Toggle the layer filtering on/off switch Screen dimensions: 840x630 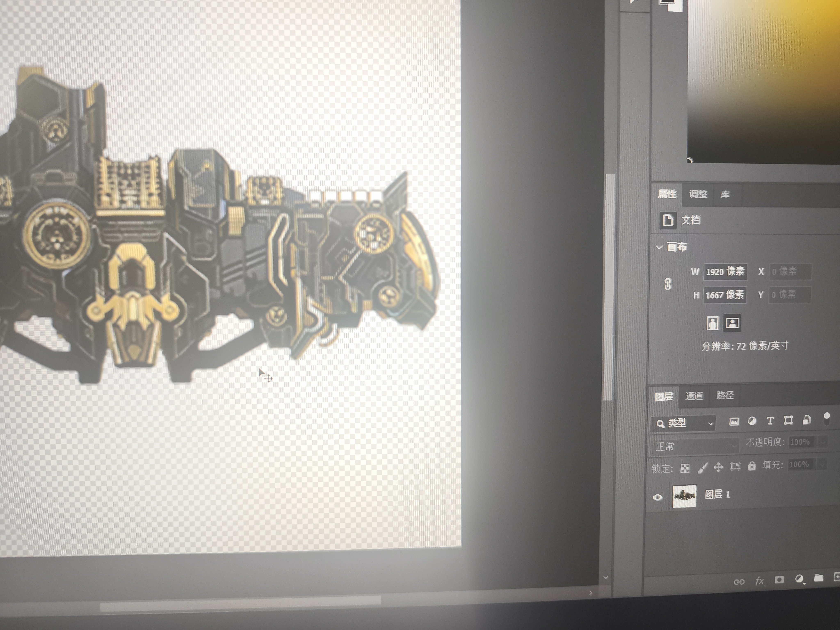tap(827, 419)
